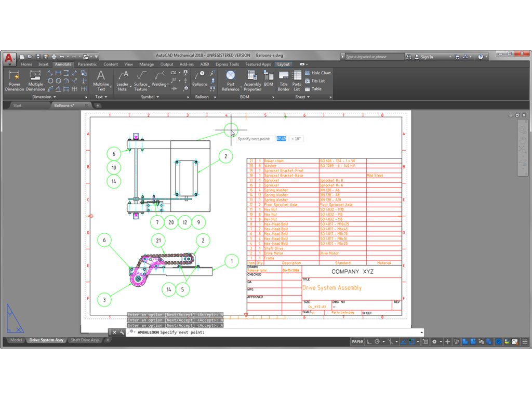This screenshot has height=399, width=532.
Task: Switch to Shaft Drive Assy layout tab
Action: pyautogui.click(x=85, y=340)
